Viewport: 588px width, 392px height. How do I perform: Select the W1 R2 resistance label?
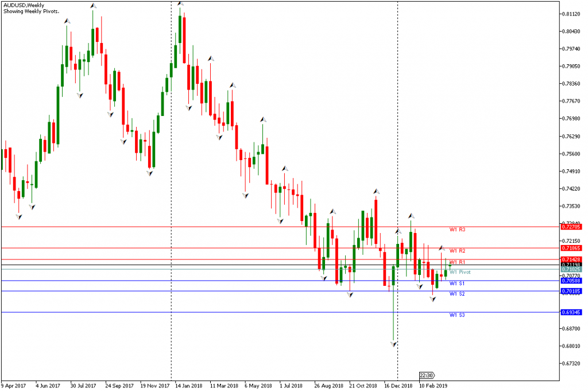click(x=457, y=251)
